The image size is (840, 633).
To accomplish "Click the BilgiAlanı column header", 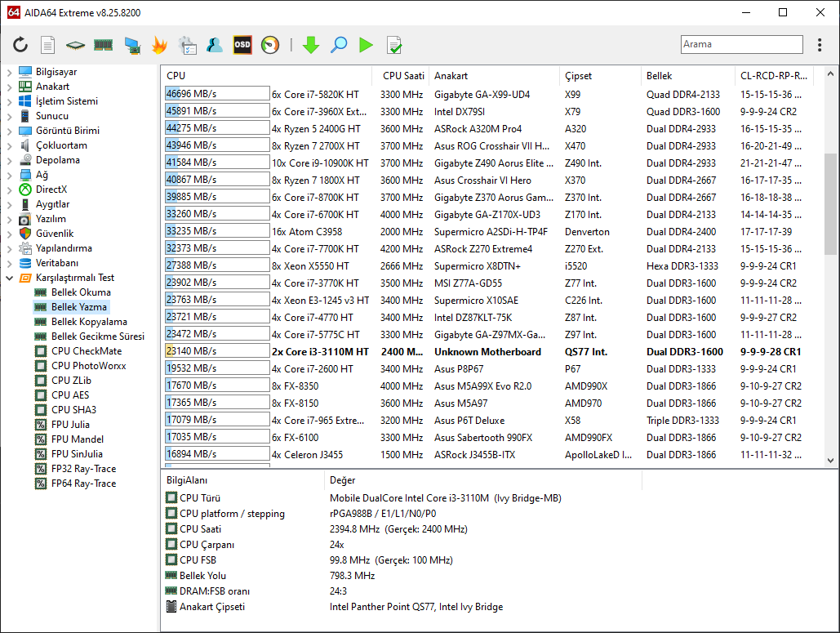I will (x=242, y=480).
